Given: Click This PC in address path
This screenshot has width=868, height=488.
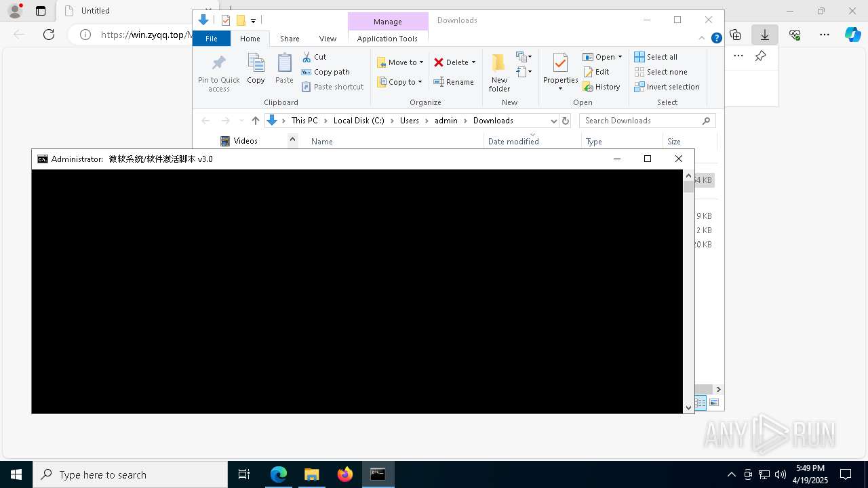Looking at the screenshot, I should pyautogui.click(x=304, y=121).
